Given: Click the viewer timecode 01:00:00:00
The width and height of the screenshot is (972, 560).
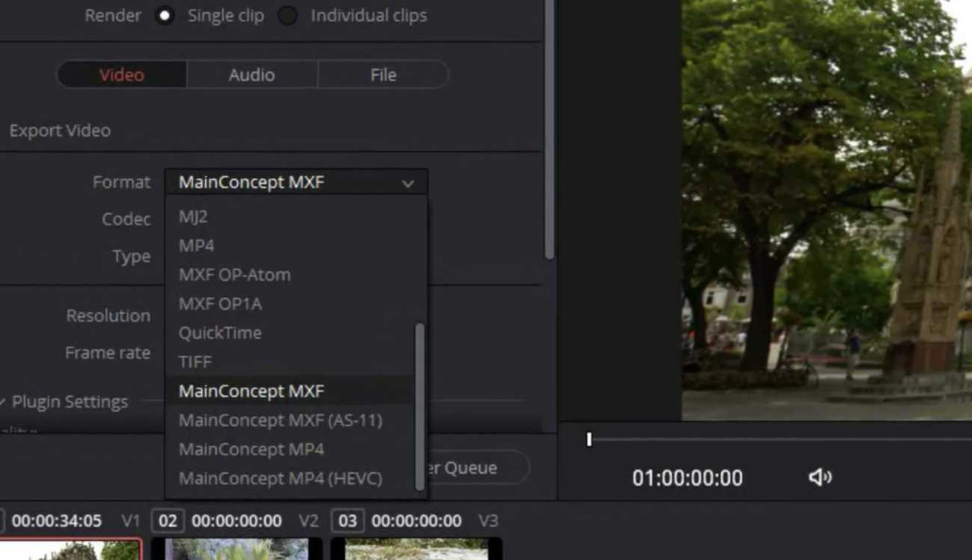Looking at the screenshot, I should (687, 478).
